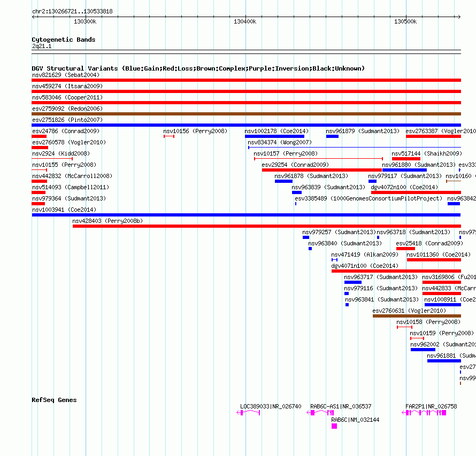Click the nsv834374 (Wong2007) label

(280, 142)
